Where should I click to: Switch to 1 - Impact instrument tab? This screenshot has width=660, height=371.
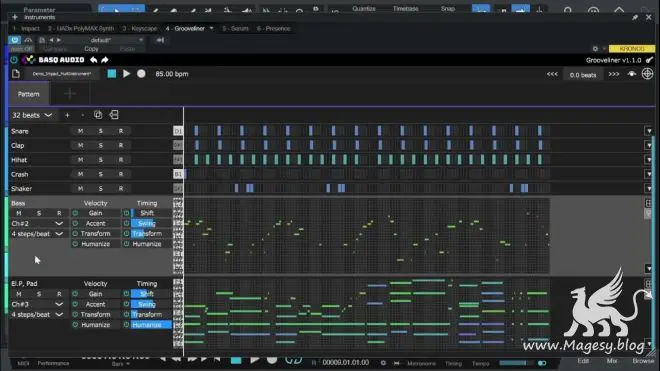(26, 29)
